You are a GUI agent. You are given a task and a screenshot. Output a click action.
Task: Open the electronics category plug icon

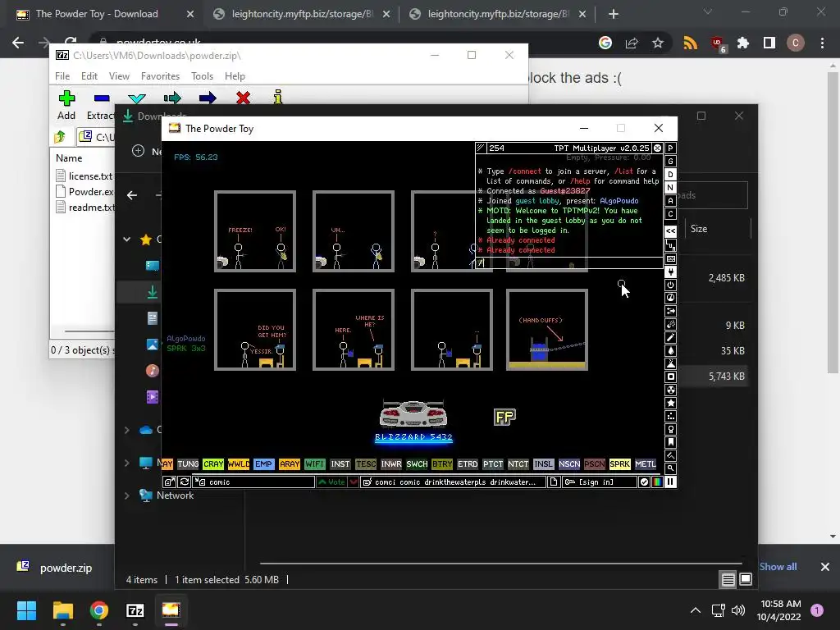point(670,272)
